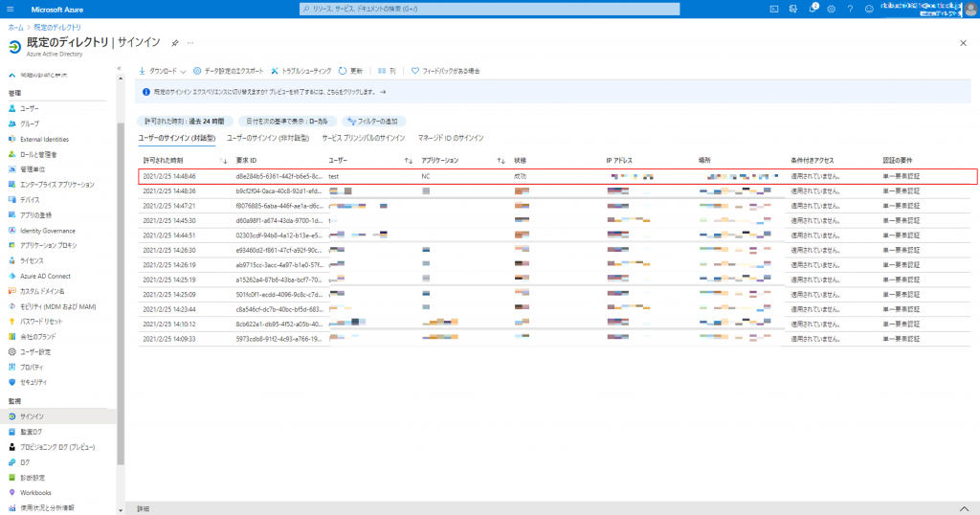The width and height of the screenshot is (980, 515).
Task: Click トラブルシューティング button
Action: click(301, 71)
